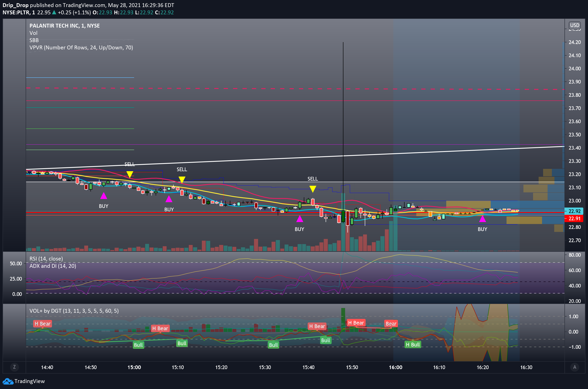Image resolution: width=588 pixels, height=389 pixels.
Task: Click the yellow SELL triangle near 15:40
Action: (x=313, y=189)
